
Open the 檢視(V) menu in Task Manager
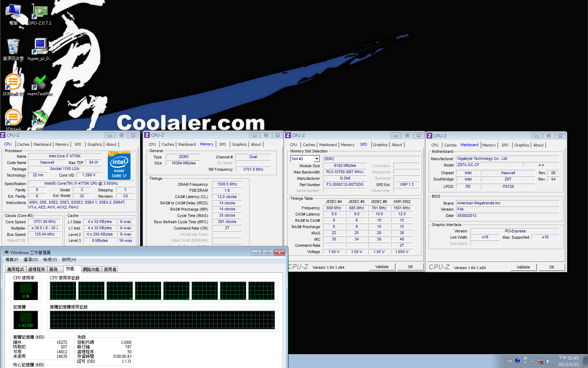click(x=50, y=260)
